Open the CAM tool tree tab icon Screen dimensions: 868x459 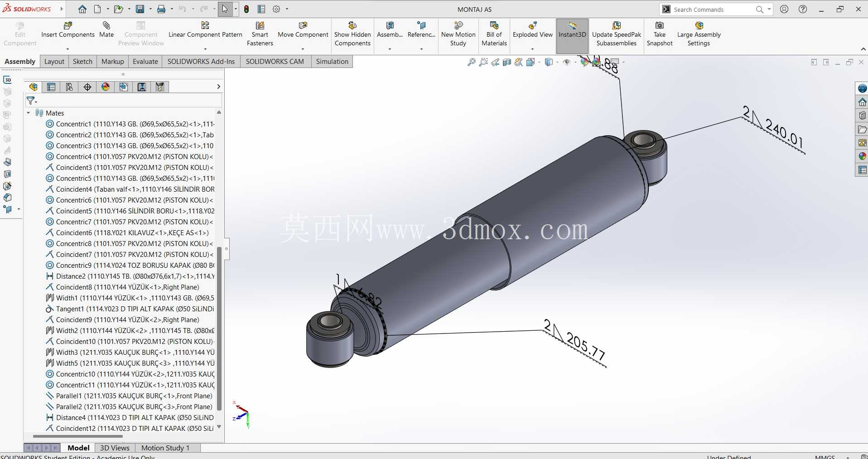pyautogui.click(x=160, y=87)
